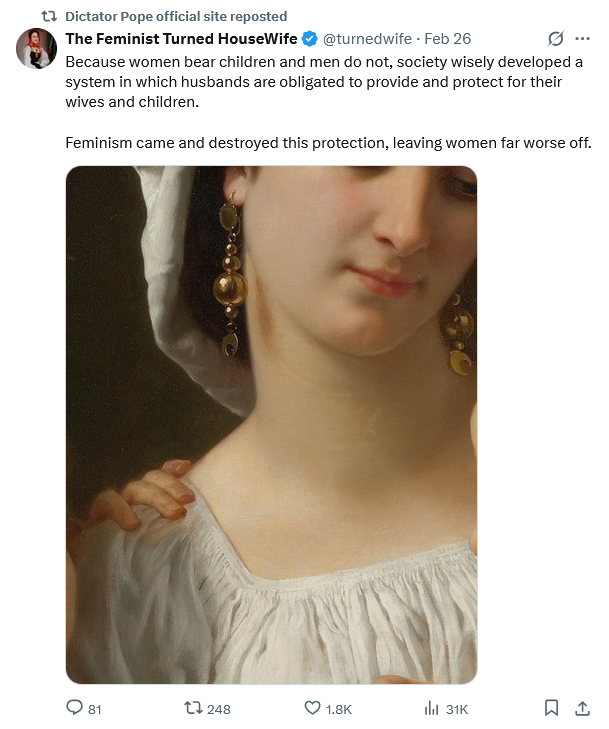Bookmark this post
The height and width of the screenshot is (729, 609).
click(x=551, y=708)
